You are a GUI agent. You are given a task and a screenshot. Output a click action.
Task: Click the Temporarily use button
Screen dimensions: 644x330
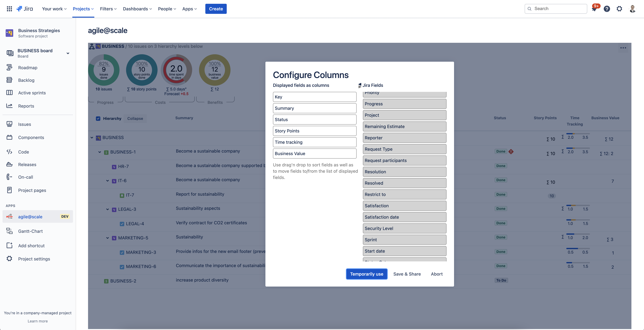(x=366, y=274)
